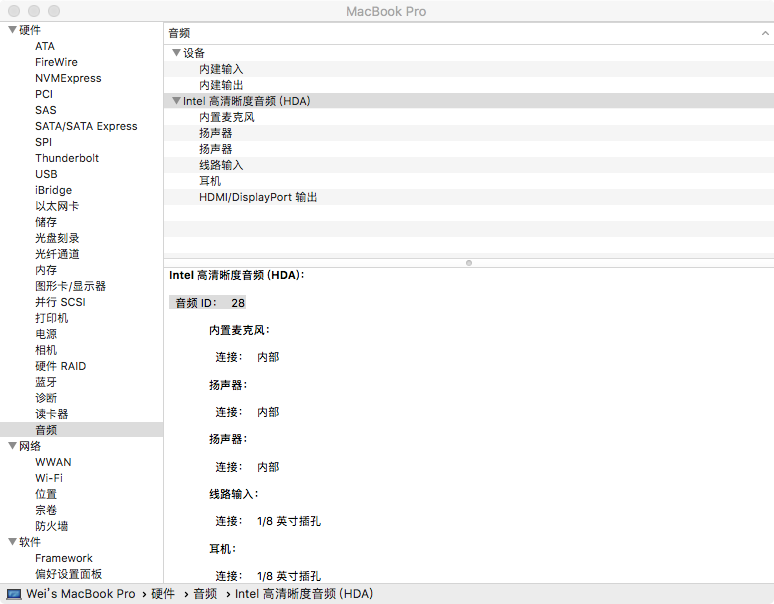Click the column sort arrow at header right
This screenshot has width=774, height=604.
(x=765, y=33)
